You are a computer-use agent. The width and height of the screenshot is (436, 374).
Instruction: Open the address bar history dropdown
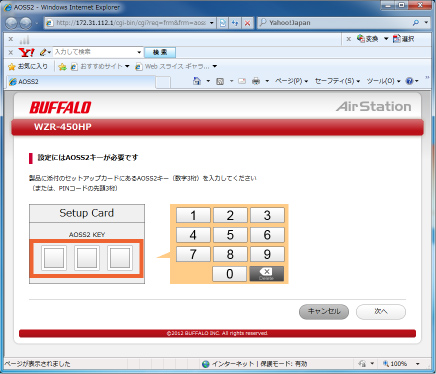click(211, 23)
